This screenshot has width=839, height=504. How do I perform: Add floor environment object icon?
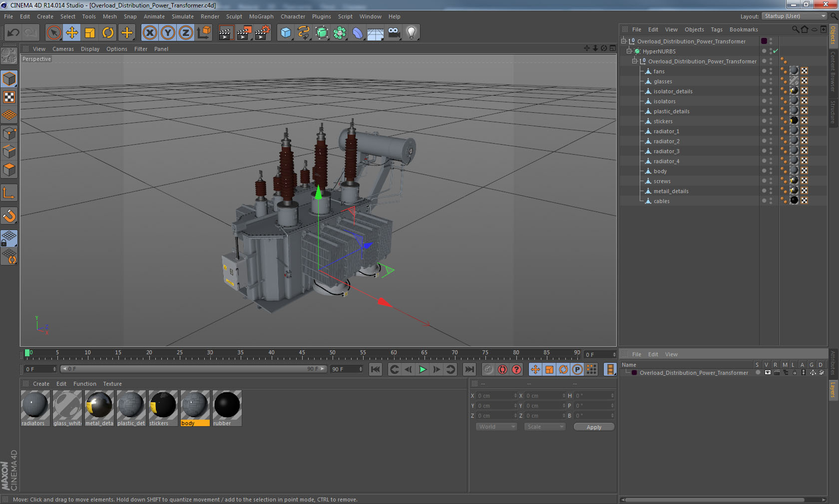[376, 33]
